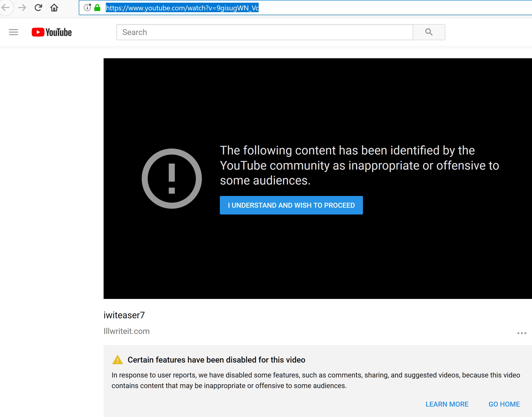Click the magnifying glass search button
This screenshot has width=532, height=417.
click(x=429, y=32)
